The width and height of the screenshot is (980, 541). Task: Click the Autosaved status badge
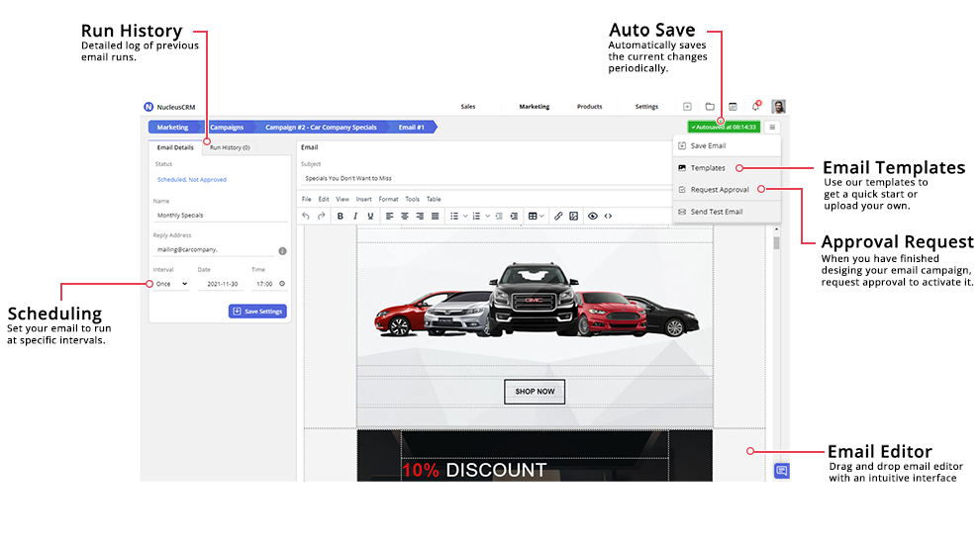[724, 127]
